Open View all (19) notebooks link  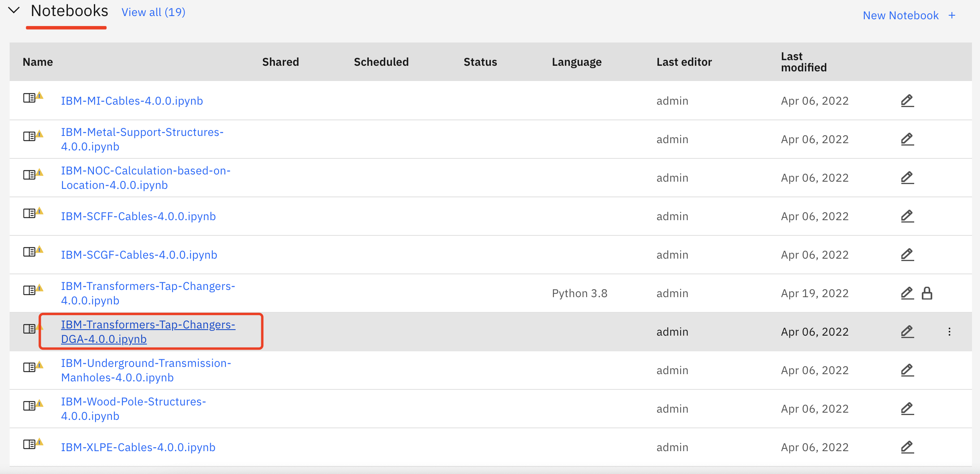153,12
